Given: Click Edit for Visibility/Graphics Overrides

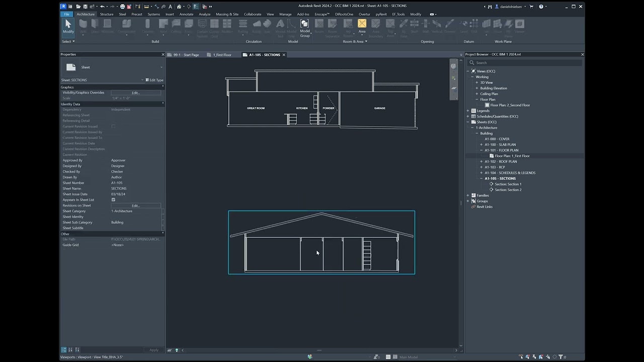Looking at the screenshot, I should 135,93.
